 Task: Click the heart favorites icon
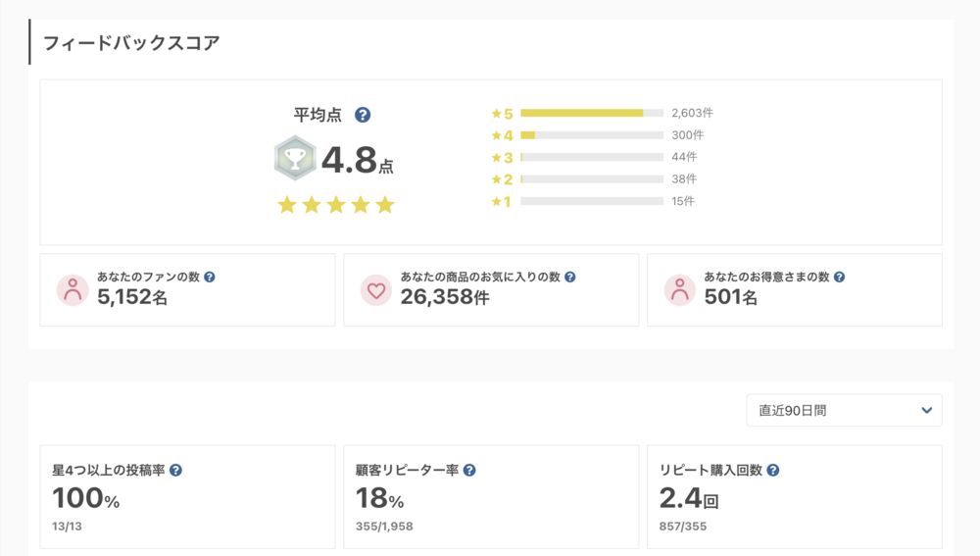tap(376, 290)
